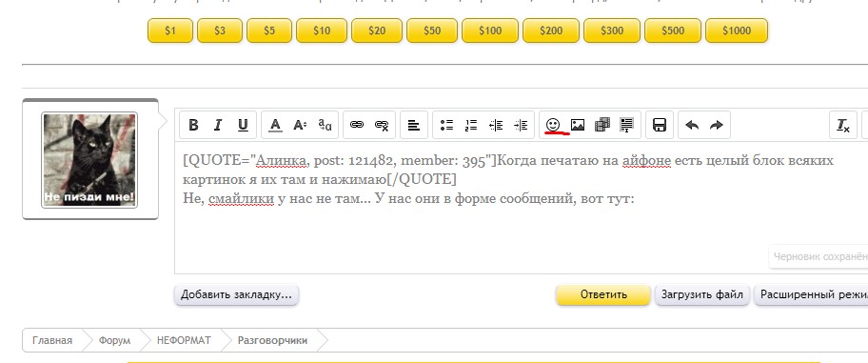The width and height of the screenshot is (868, 363).
Task: Click the black cat avatar image
Action: click(89, 160)
